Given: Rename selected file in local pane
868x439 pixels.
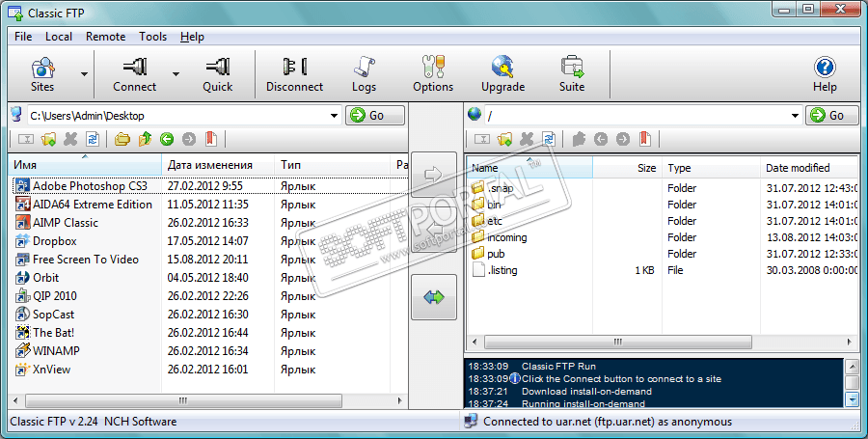Looking at the screenshot, I should [26, 139].
